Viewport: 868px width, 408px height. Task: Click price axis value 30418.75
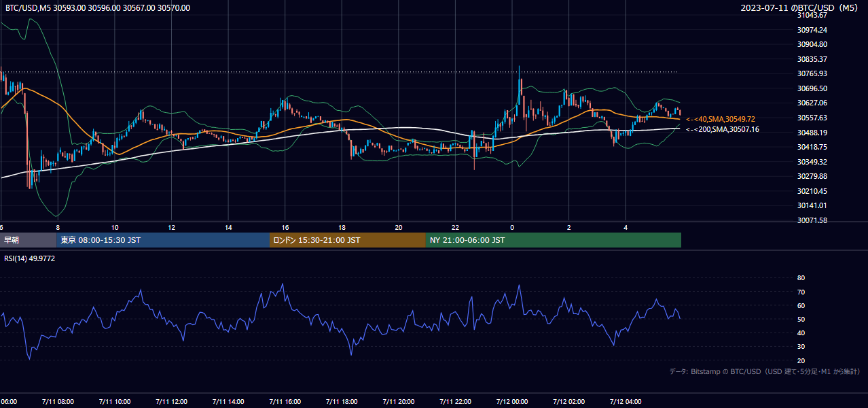812,147
